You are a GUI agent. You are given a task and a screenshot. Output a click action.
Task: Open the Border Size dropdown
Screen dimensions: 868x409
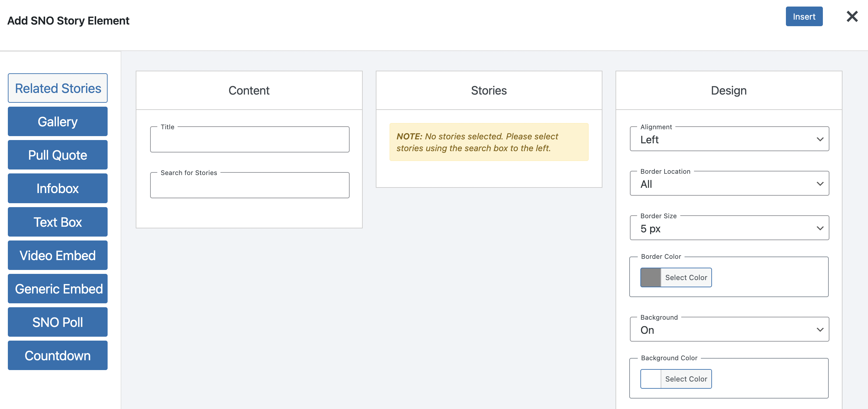coord(729,228)
